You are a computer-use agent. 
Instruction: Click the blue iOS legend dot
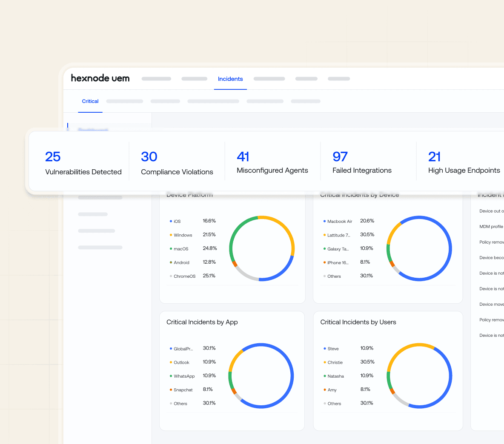coord(171,221)
